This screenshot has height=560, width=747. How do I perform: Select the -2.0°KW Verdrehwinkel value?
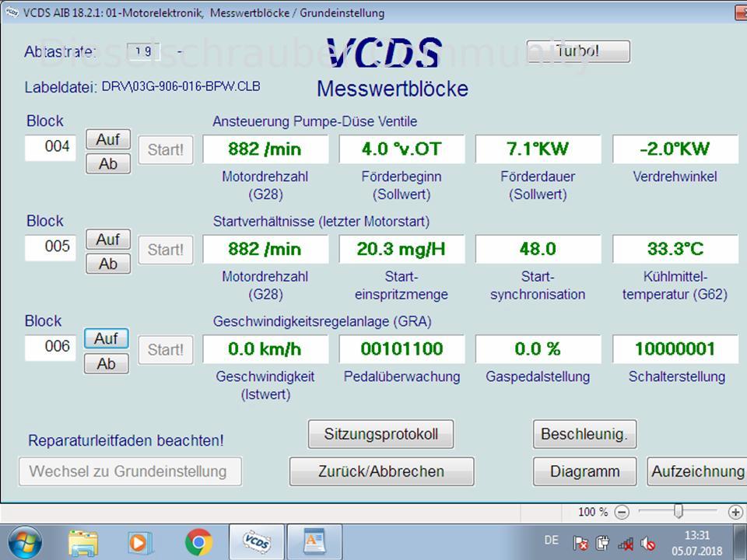tap(675, 149)
